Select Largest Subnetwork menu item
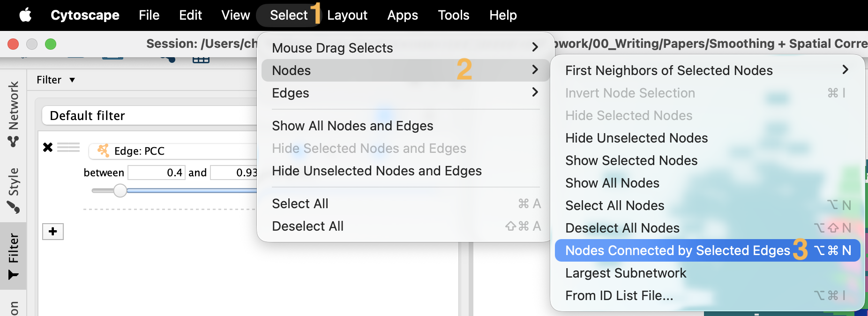The width and height of the screenshot is (868, 316). pyautogui.click(x=625, y=273)
